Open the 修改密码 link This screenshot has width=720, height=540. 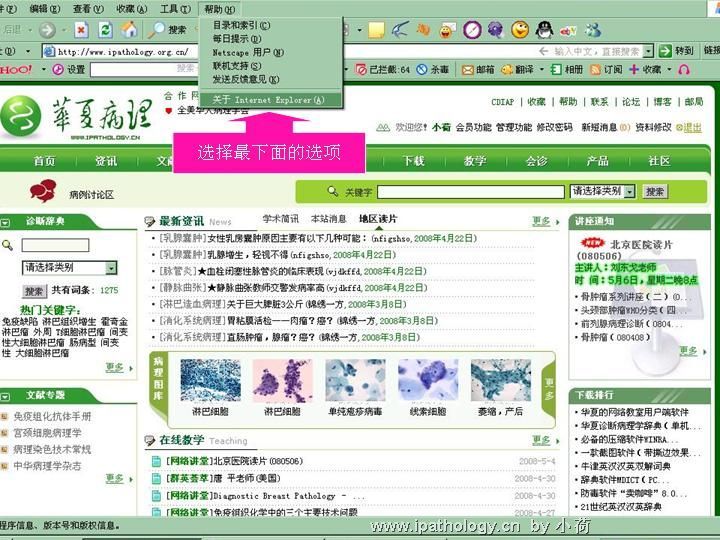pos(554,127)
